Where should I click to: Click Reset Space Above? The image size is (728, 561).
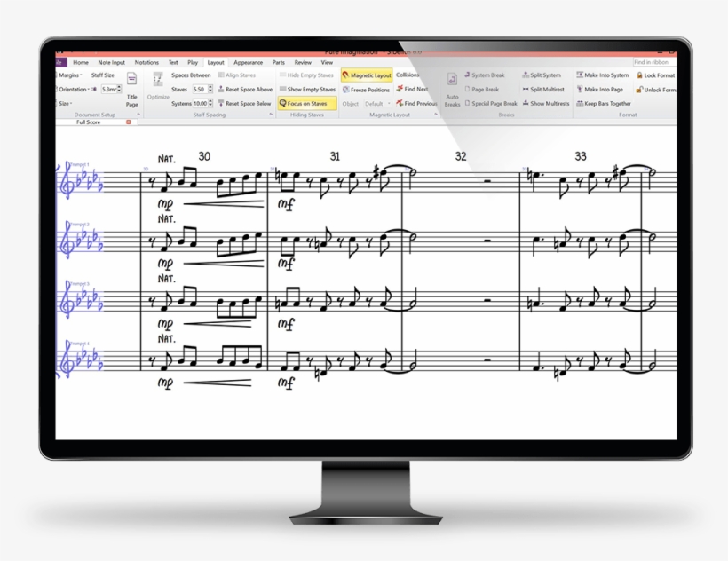(245, 89)
